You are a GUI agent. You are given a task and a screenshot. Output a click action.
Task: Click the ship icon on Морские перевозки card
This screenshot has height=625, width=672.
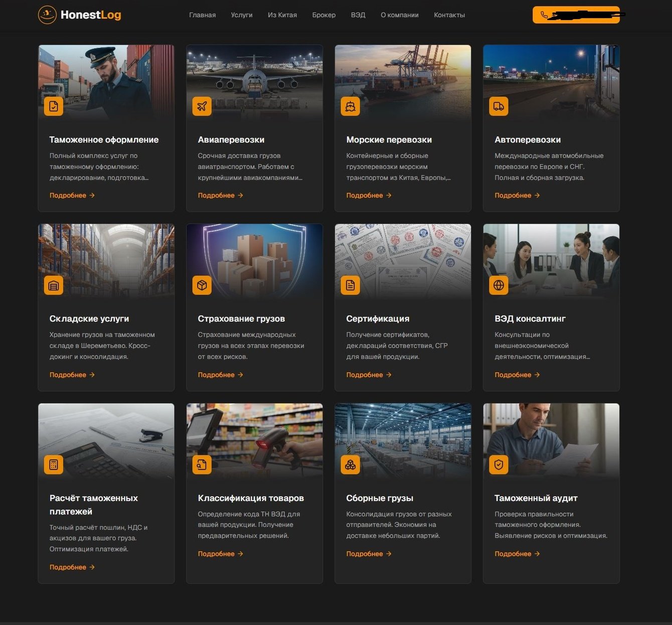click(350, 106)
